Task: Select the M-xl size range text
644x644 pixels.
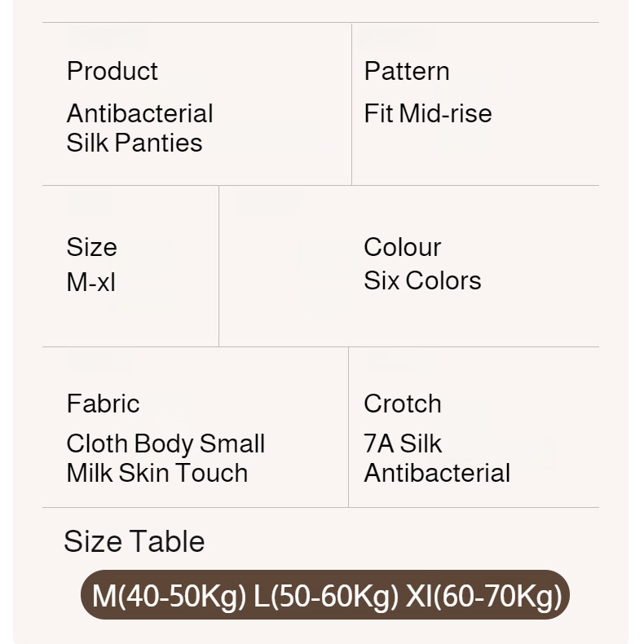Action: click(90, 282)
